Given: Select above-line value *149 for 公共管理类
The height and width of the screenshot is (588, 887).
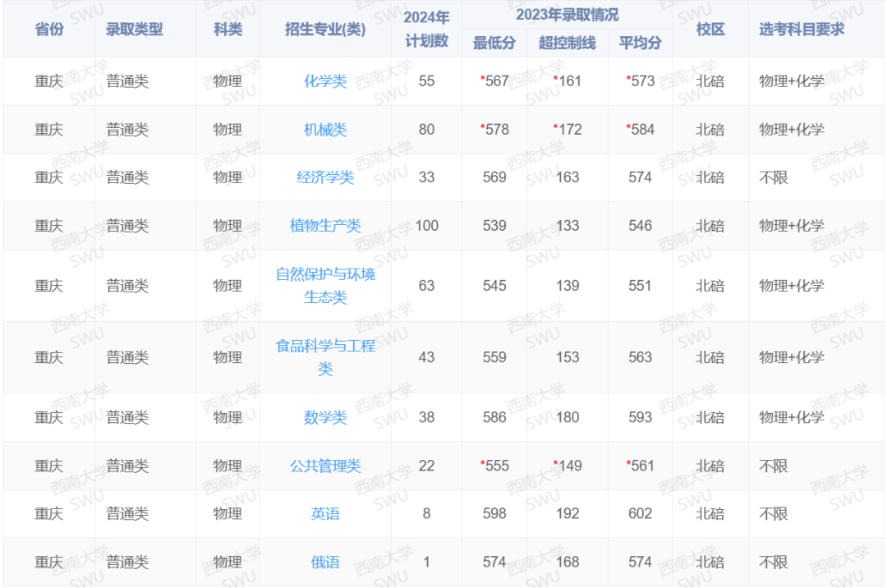Looking at the screenshot, I should pyautogui.click(x=568, y=466).
